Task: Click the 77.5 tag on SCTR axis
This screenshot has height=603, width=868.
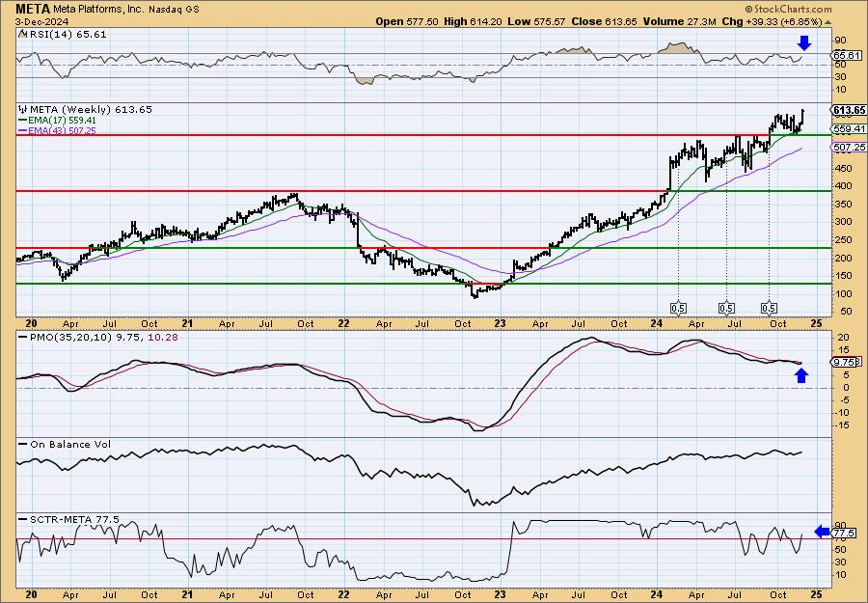Action: tap(845, 533)
